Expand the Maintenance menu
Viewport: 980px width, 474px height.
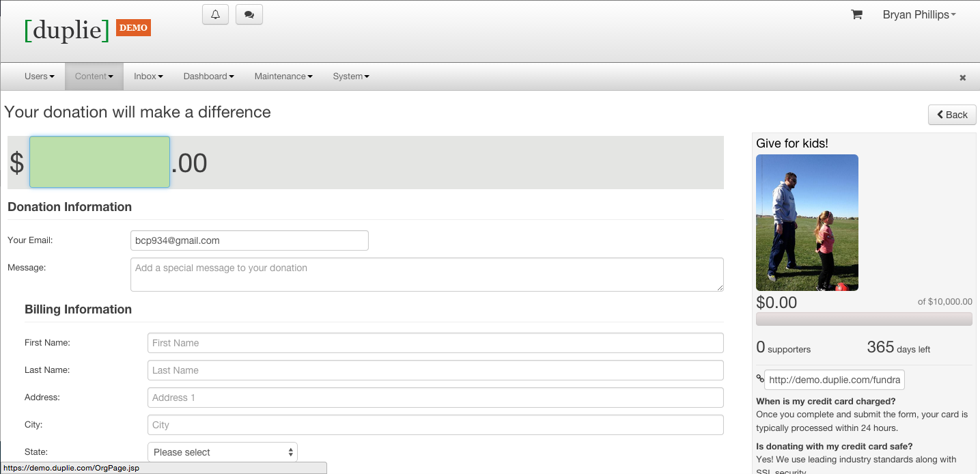283,76
